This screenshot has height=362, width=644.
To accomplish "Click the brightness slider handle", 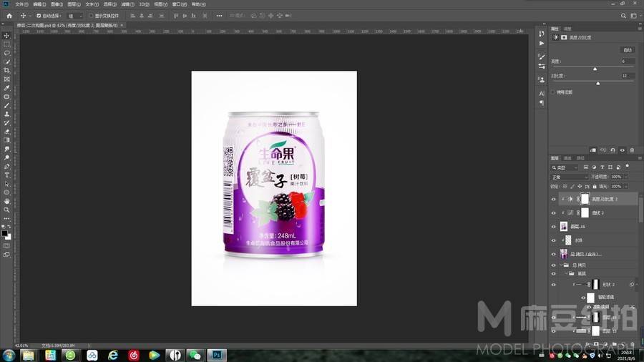I will 595,69.
